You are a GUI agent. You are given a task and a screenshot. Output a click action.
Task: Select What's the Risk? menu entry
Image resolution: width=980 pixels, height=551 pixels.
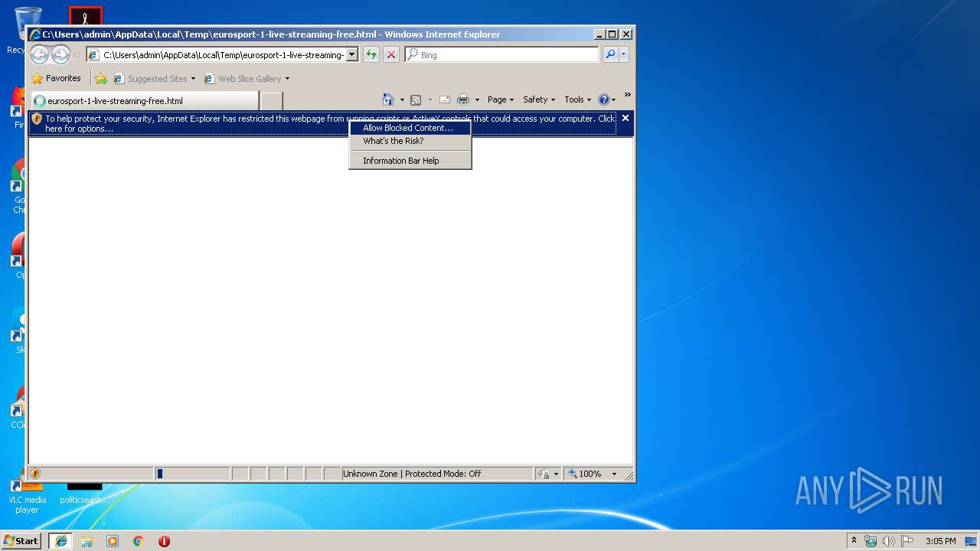[410, 141]
